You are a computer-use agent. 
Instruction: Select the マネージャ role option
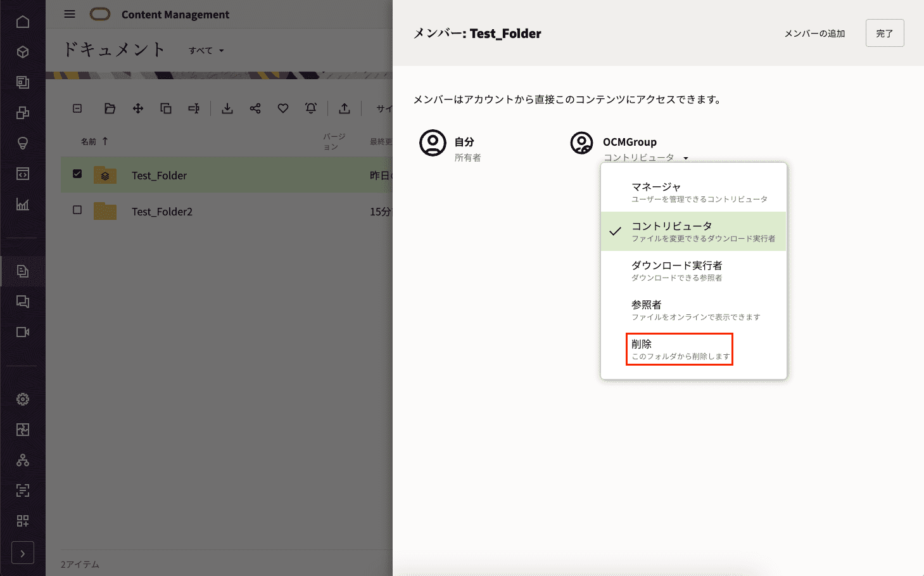tap(693, 192)
